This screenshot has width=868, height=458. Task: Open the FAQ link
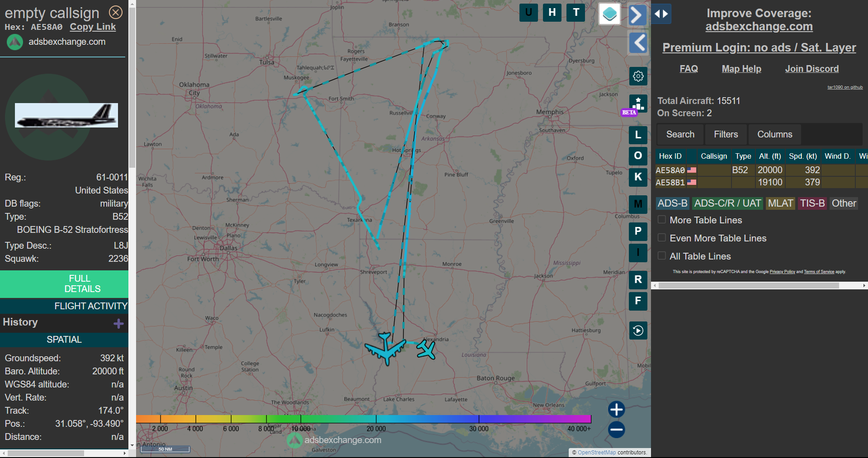pos(689,69)
